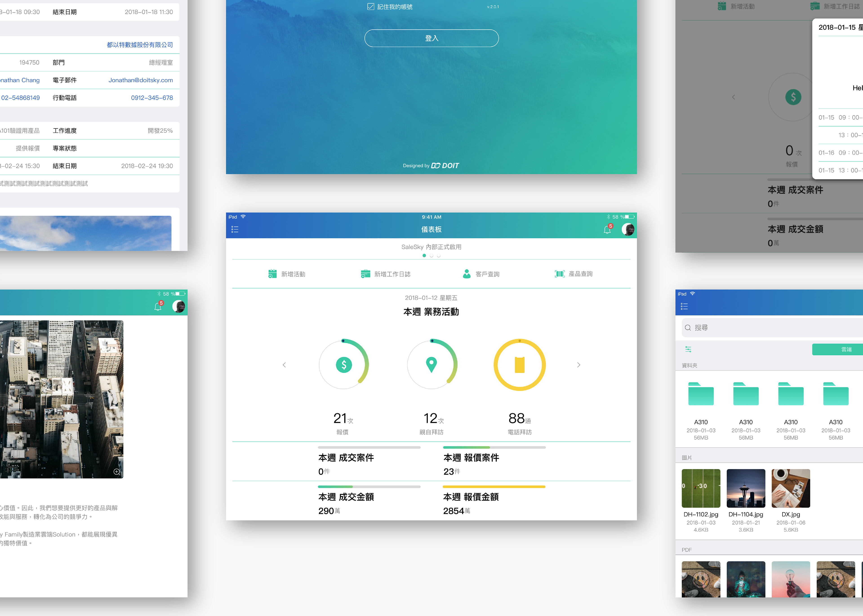Open the Jonathan@doitsky.com email link
Image resolution: width=863 pixels, height=616 pixels.
pyautogui.click(x=140, y=80)
